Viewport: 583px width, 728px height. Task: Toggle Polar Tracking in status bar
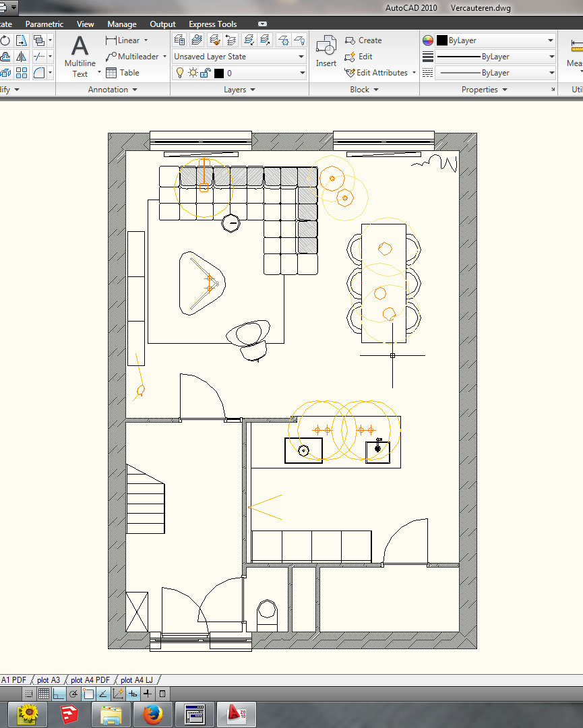pos(73,693)
